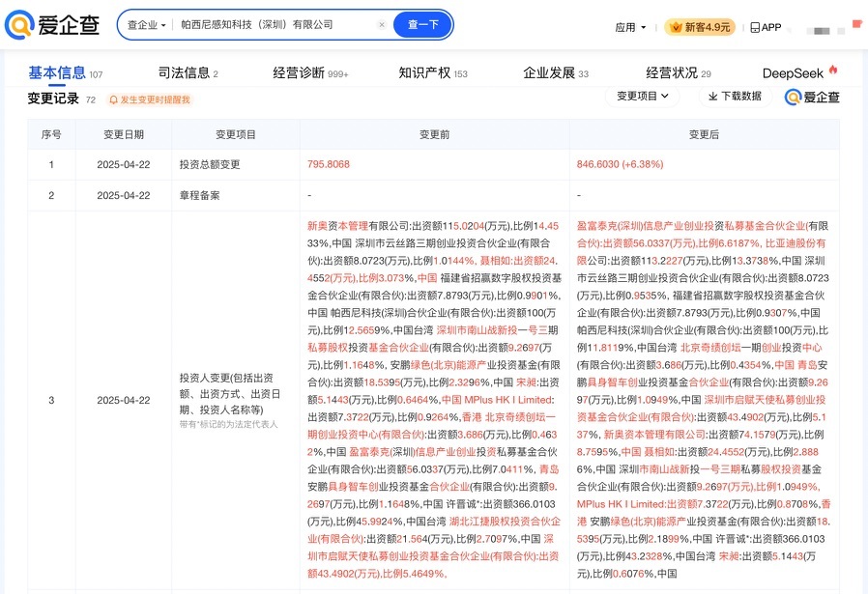Click the 爱企查 logo in header

52,25
